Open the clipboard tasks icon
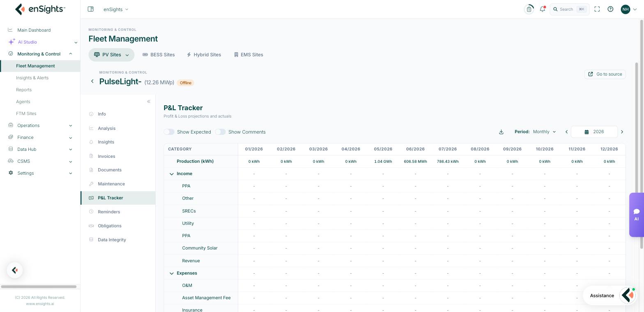This screenshot has width=644, height=312. coord(529,9)
